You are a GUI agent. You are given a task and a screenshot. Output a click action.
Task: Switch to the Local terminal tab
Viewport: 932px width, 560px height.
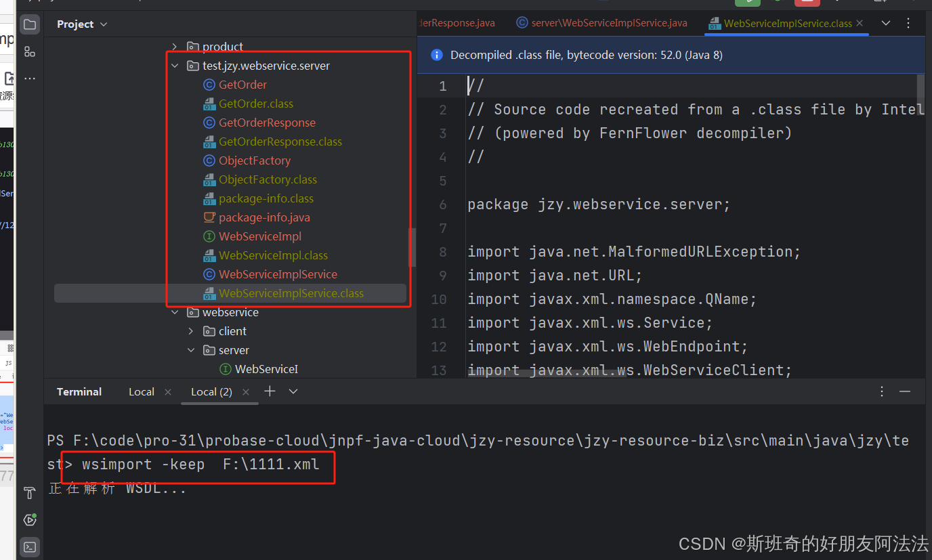point(141,391)
